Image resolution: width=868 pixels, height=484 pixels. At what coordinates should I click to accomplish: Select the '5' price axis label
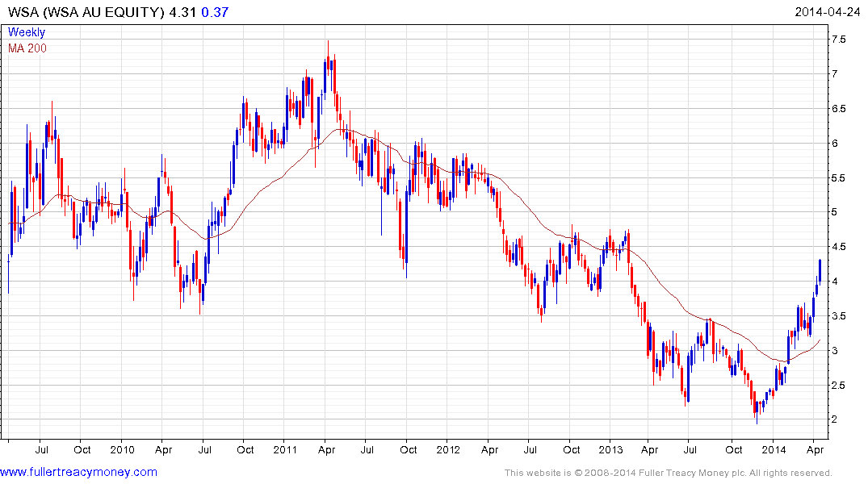[835, 212]
